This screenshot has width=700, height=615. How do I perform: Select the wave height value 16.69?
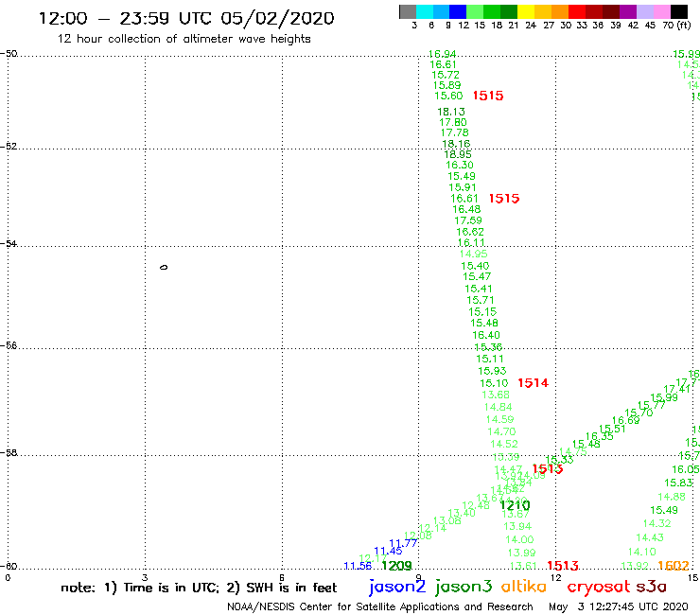[625, 420]
